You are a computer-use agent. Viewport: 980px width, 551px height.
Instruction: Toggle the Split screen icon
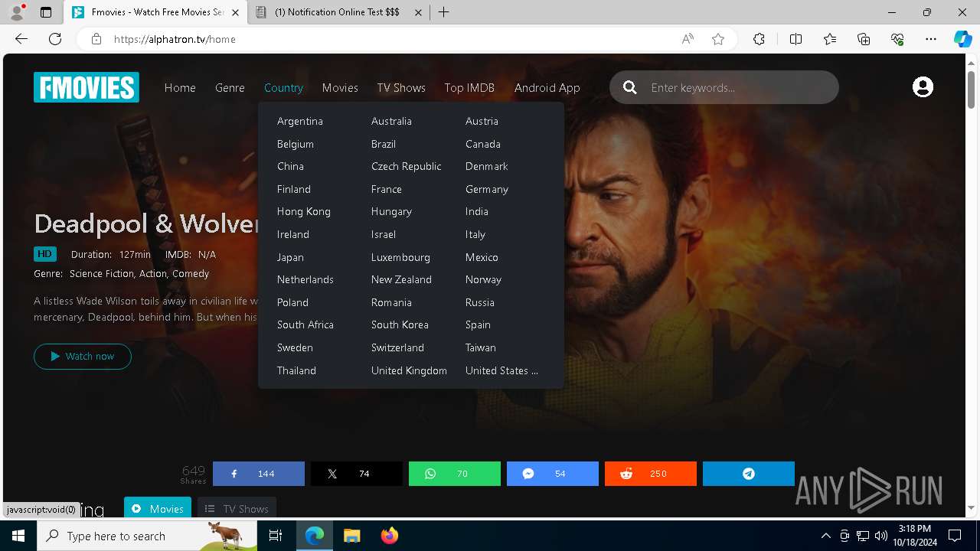click(x=795, y=39)
